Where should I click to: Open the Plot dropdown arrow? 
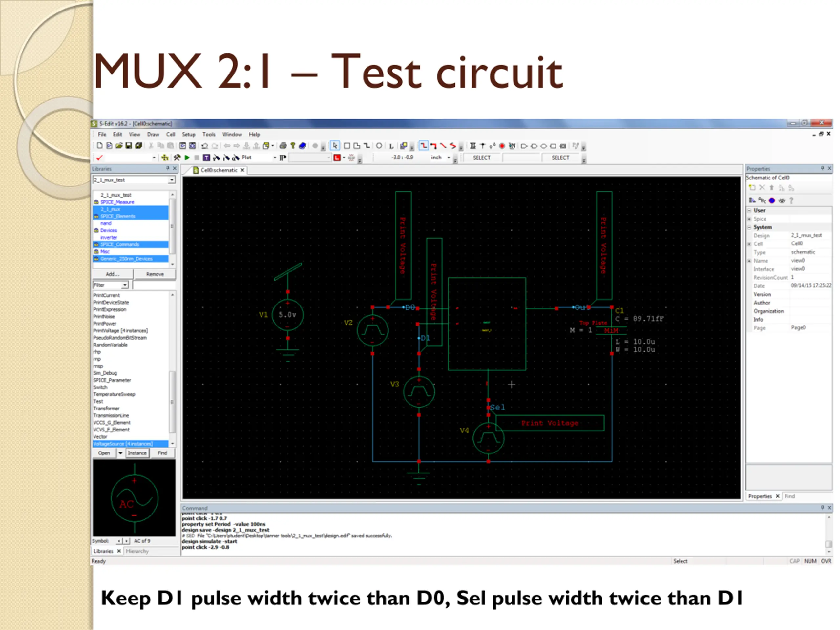coord(275,157)
